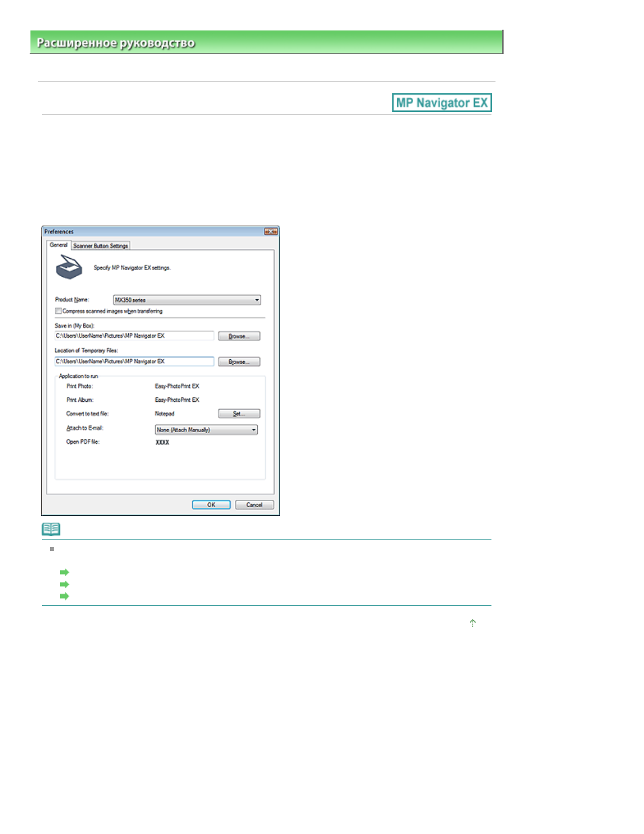
Task: Go to page top via up-arrow icon
Action: click(x=473, y=623)
